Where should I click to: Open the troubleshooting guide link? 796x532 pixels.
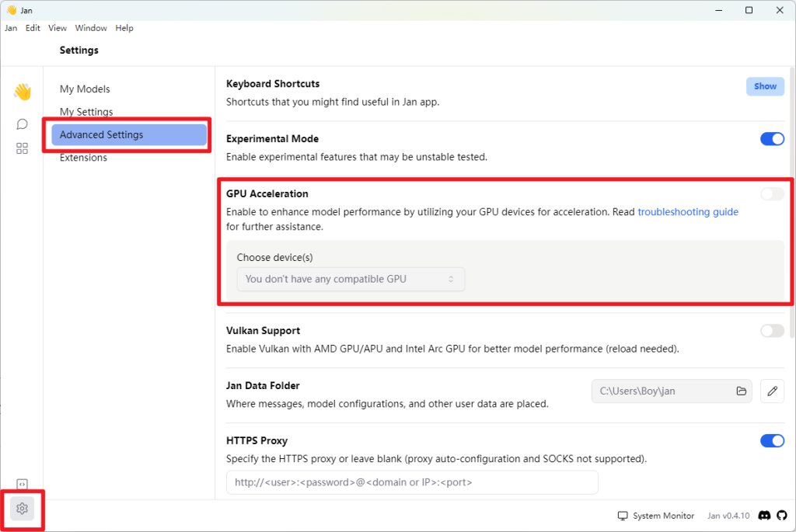688,212
